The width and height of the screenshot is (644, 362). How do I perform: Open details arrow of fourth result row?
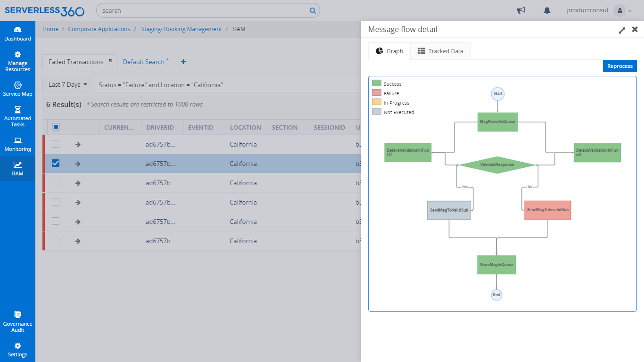point(78,202)
